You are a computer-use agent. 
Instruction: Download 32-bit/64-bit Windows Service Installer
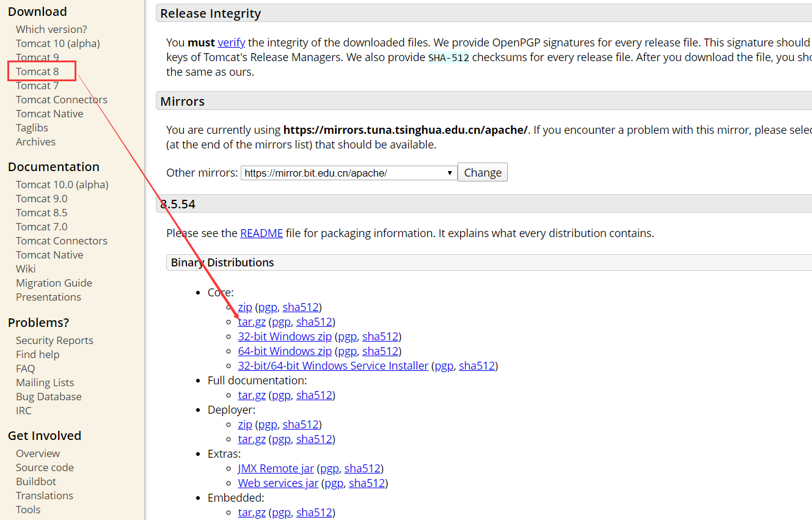[333, 366]
